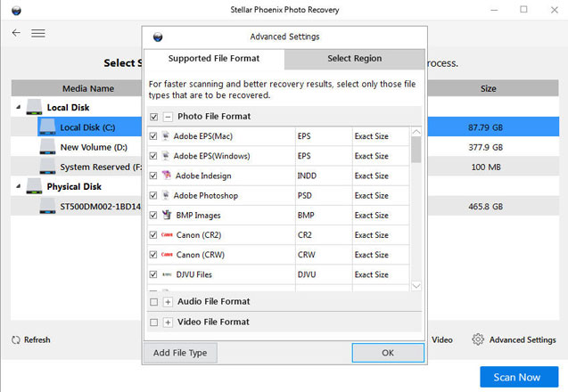Click the Physical Disk group drive icon

34,186
